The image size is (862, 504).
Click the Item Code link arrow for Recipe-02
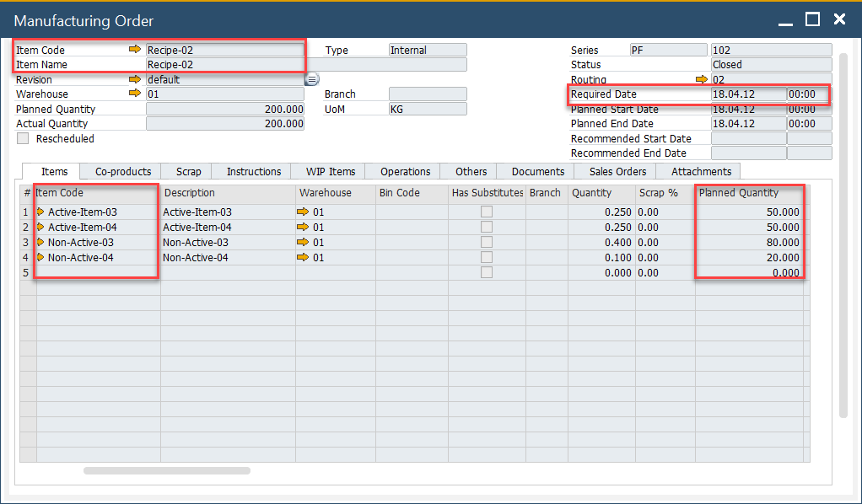point(135,50)
